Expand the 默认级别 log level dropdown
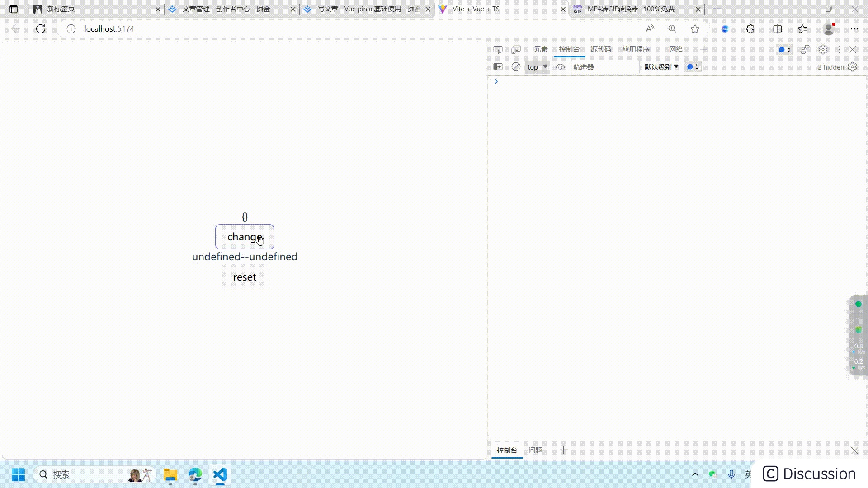The image size is (868, 488). point(661,67)
